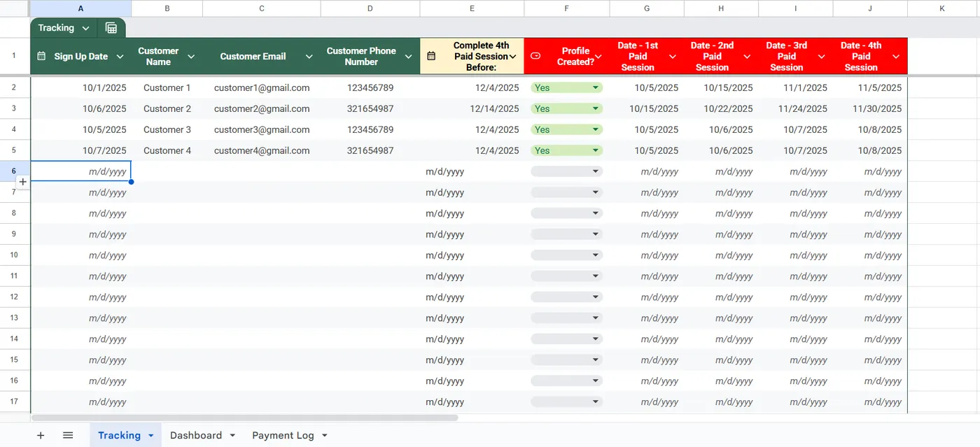Click the '10/22/2025' 2nd session date cell
This screenshot has width=980, height=447.
pyautogui.click(x=721, y=108)
